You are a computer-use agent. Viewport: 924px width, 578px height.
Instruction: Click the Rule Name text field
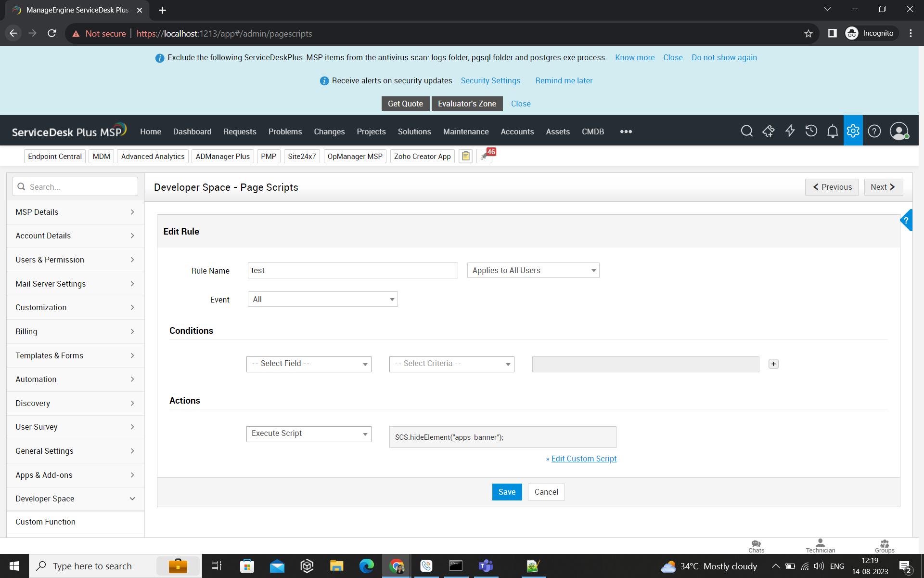click(x=352, y=271)
